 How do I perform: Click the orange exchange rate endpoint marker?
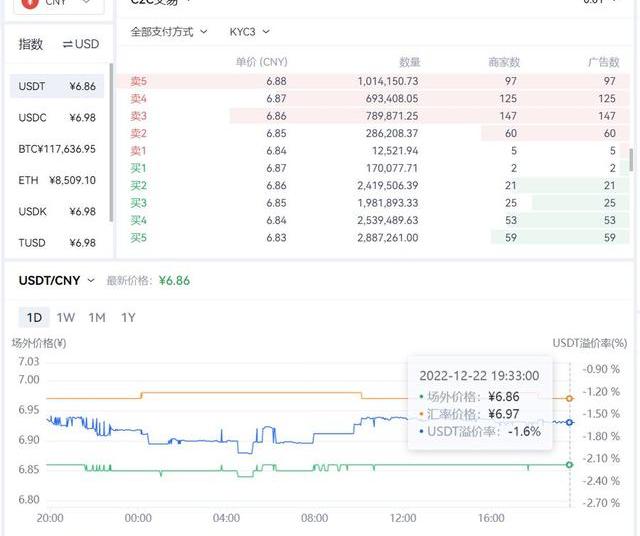[570, 398]
